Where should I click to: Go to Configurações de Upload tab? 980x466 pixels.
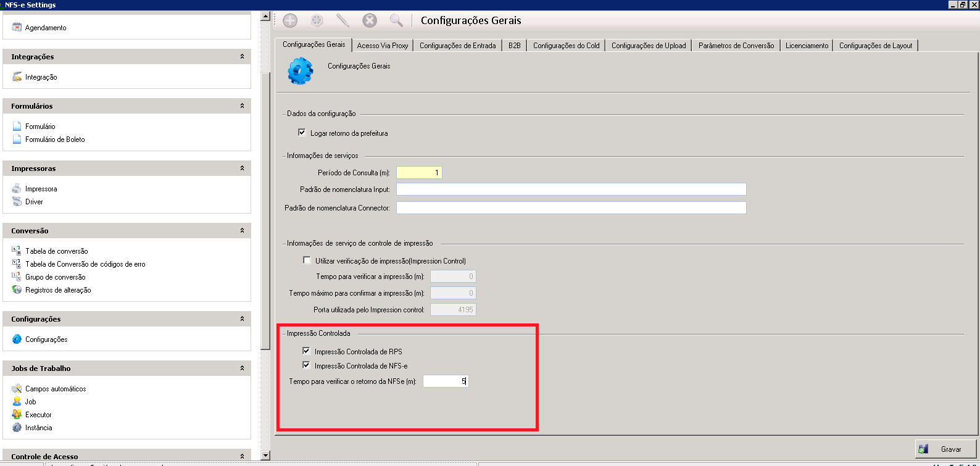click(649, 46)
